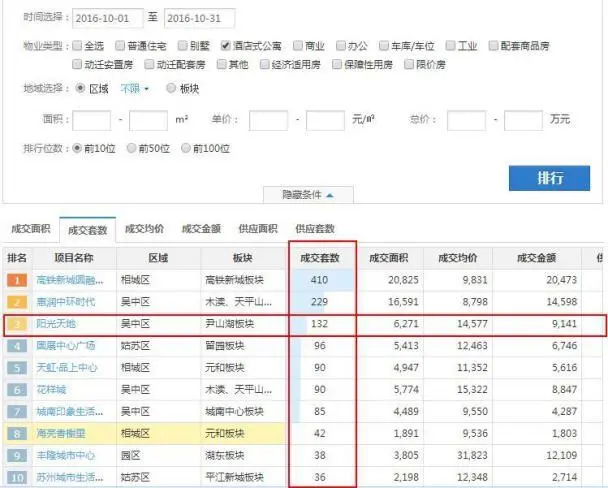Click the maximum 总价 input field
608x488 pixels.
click(x=523, y=121)
